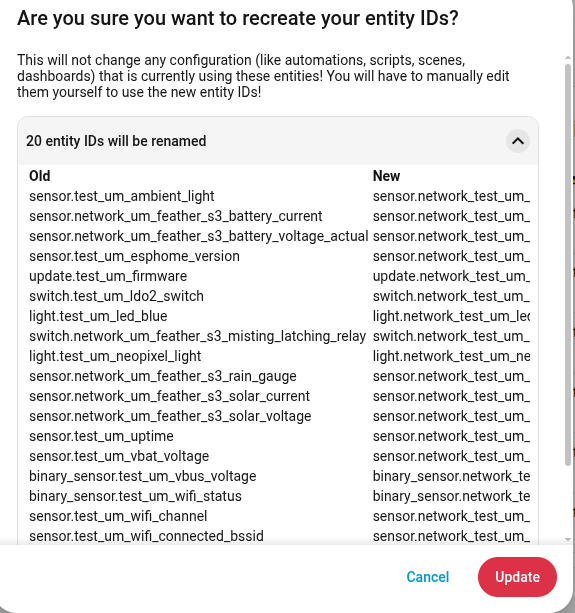Click switch.network_um_feather_s3_misting_latching_relay entry
Viewport: 575px width, 613px height.
(197, 336)
